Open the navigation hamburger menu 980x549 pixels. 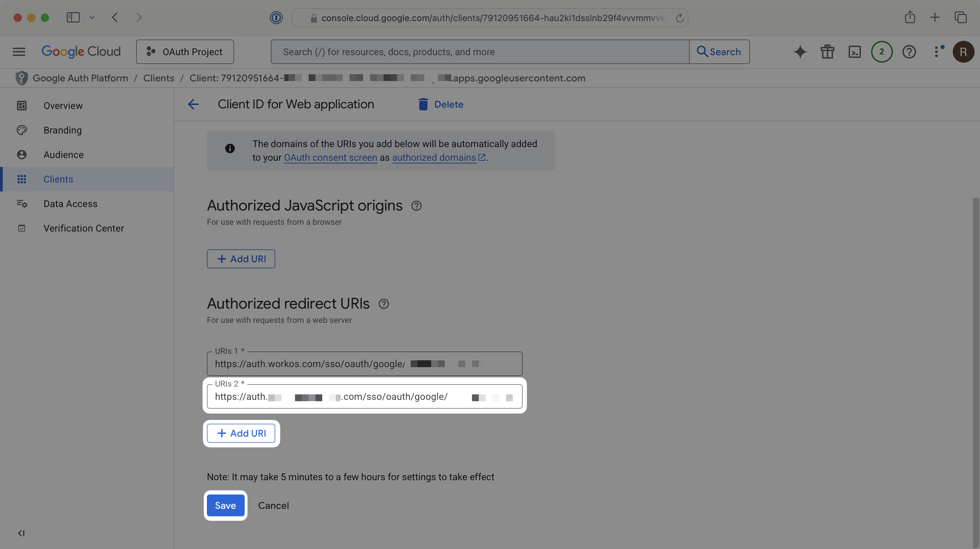[18, 51]
